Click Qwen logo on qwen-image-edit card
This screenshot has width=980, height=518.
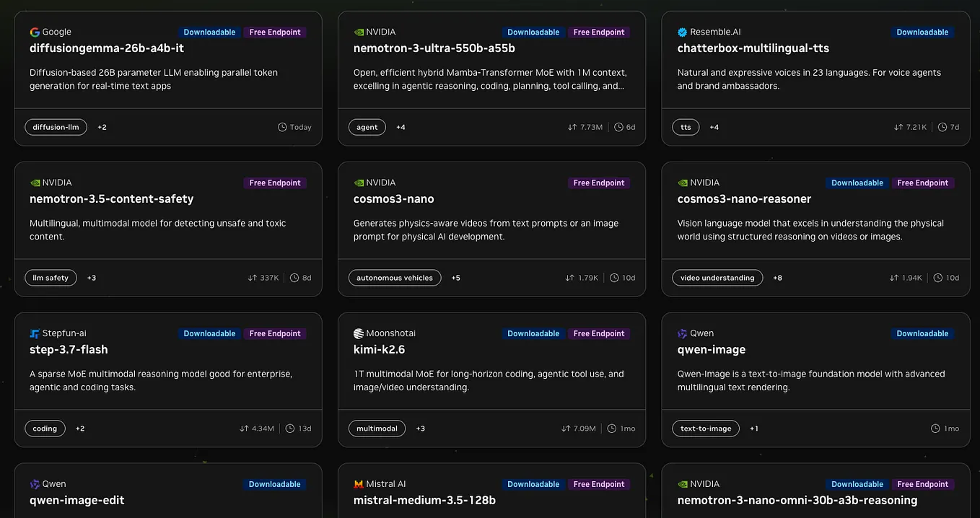[35, 484]
